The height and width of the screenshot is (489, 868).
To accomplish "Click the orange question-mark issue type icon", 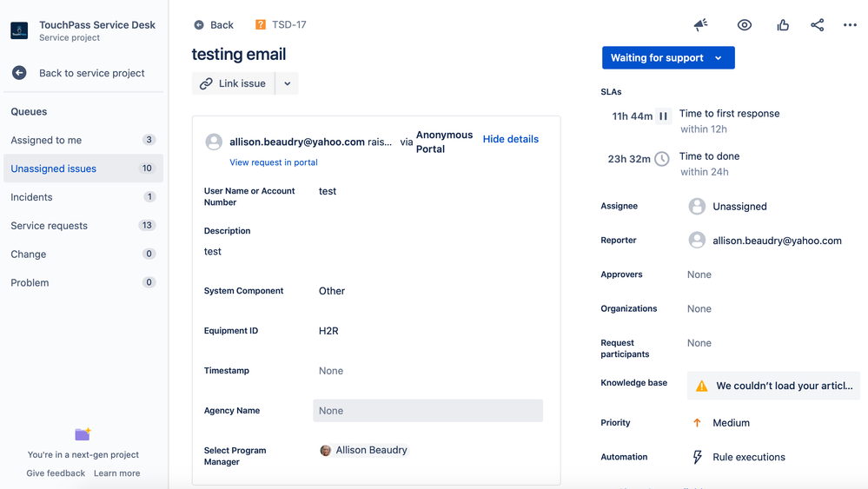I will click(x=260, y=25).
